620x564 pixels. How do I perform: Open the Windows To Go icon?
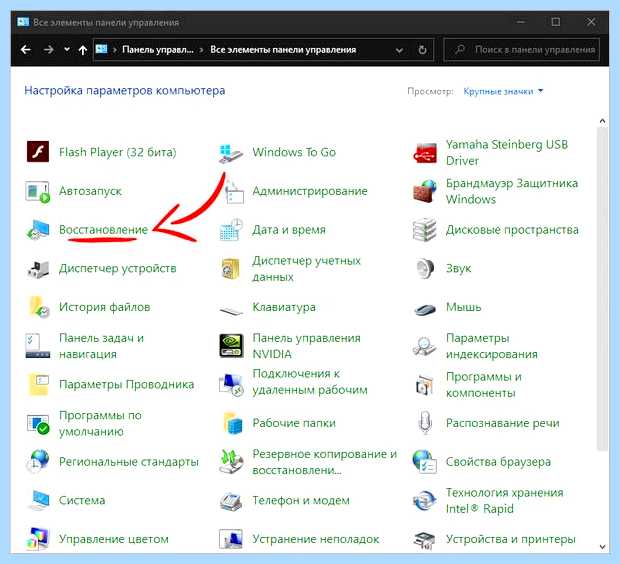231,153
